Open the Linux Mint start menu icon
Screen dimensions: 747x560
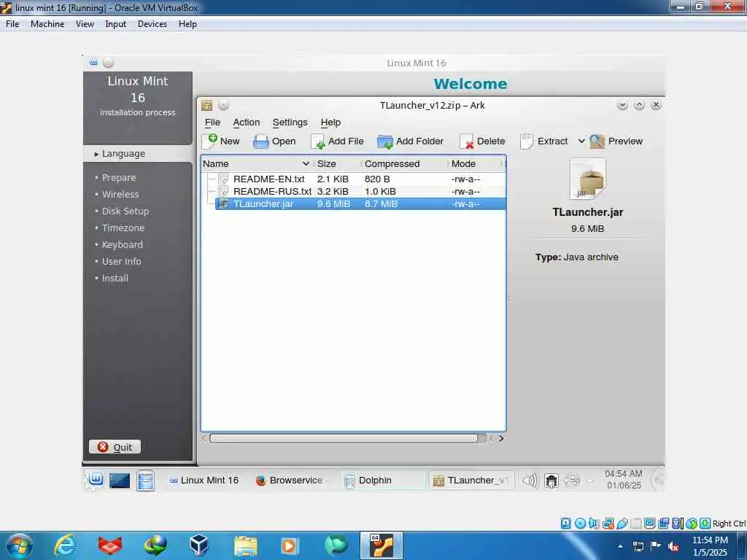[x=96, y=480]
